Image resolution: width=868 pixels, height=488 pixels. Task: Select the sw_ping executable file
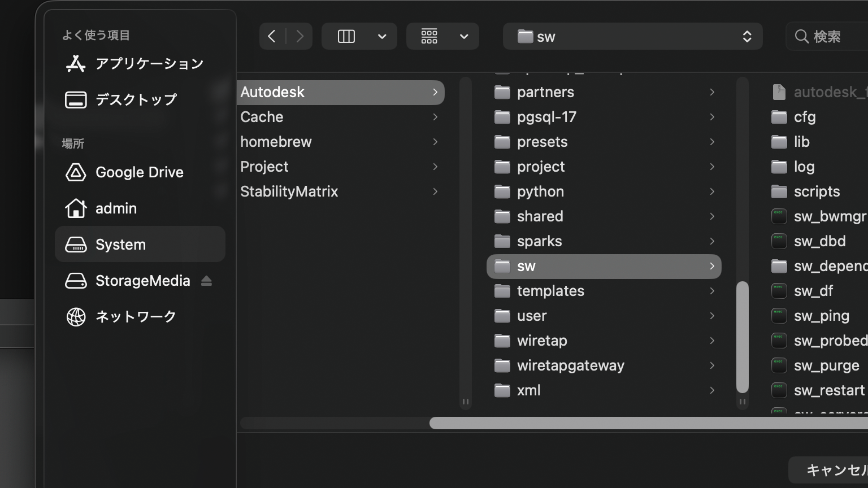click(821, 316)
